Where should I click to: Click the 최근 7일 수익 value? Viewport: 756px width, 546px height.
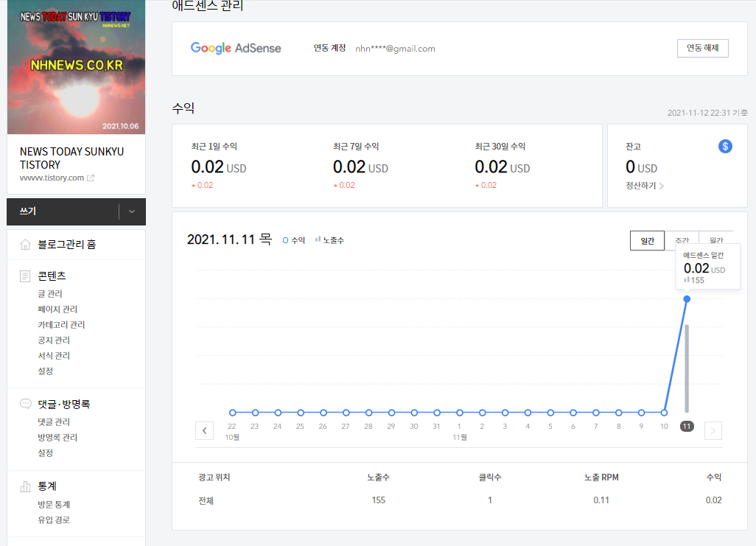[x=360, y=167]
